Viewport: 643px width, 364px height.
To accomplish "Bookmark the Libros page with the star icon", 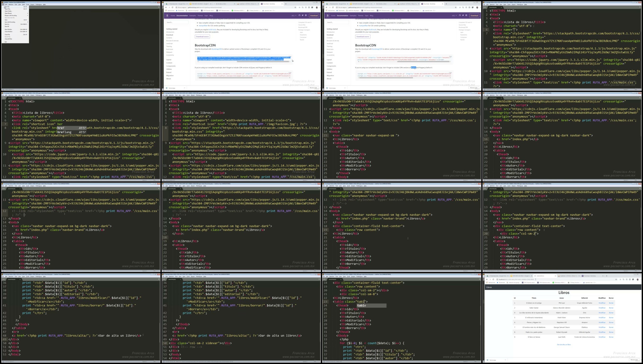I will [616, 279].
